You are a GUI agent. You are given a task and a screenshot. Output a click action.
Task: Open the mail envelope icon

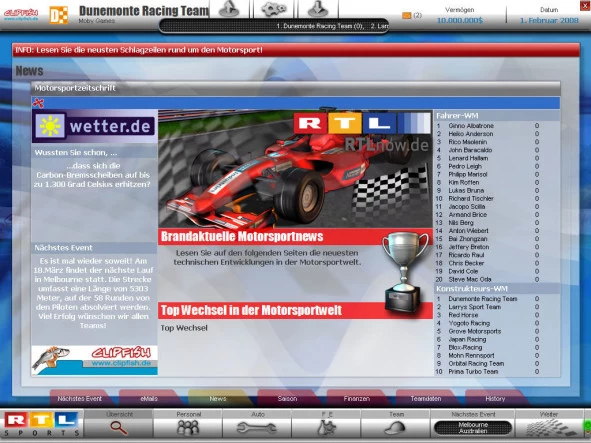pos(406,15)
